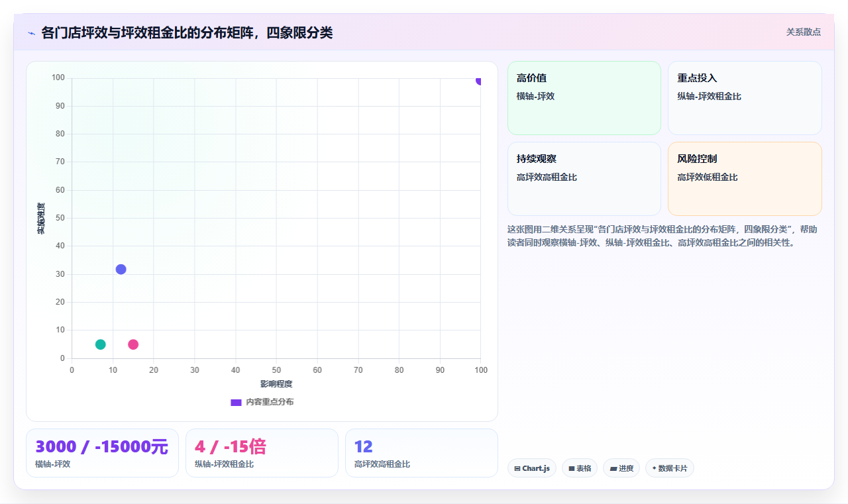Click the 表格 tag chip
Image resolution: width=848 pixels, height=504 pixels.
580,468
